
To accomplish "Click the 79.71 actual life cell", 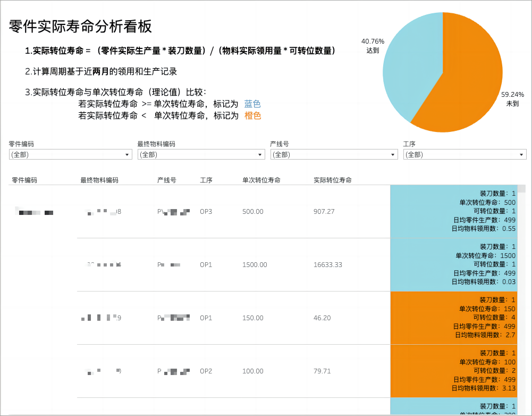I will pos(322,371).
